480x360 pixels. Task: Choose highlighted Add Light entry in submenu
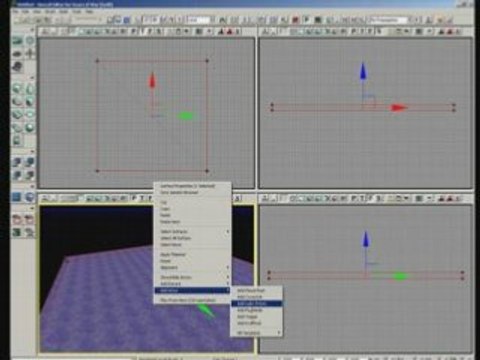257,304
